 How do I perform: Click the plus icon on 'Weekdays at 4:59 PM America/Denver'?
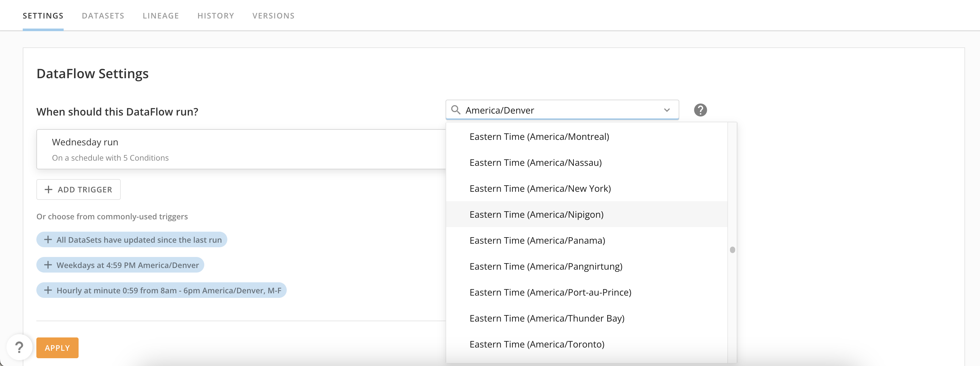pyautogui.click(x=48, y=265)
